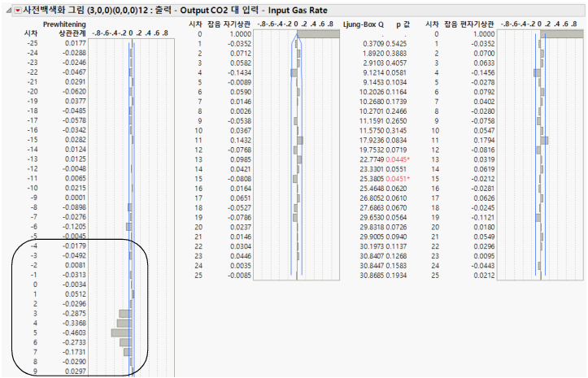Select Ljung-Box Q value 9.1214
This screenshot has height=378, width=588.
pyautogui.click(x=373, y=72)
